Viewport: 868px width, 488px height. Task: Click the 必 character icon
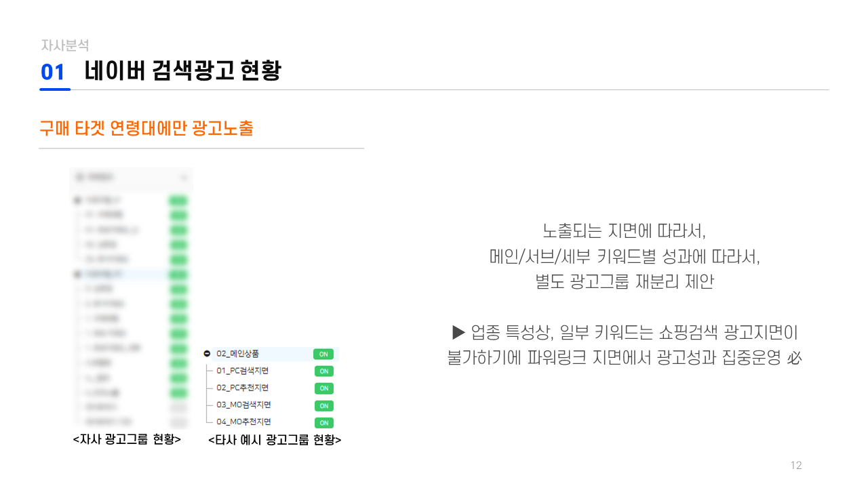pyautogui.click(x=795, y=359)
